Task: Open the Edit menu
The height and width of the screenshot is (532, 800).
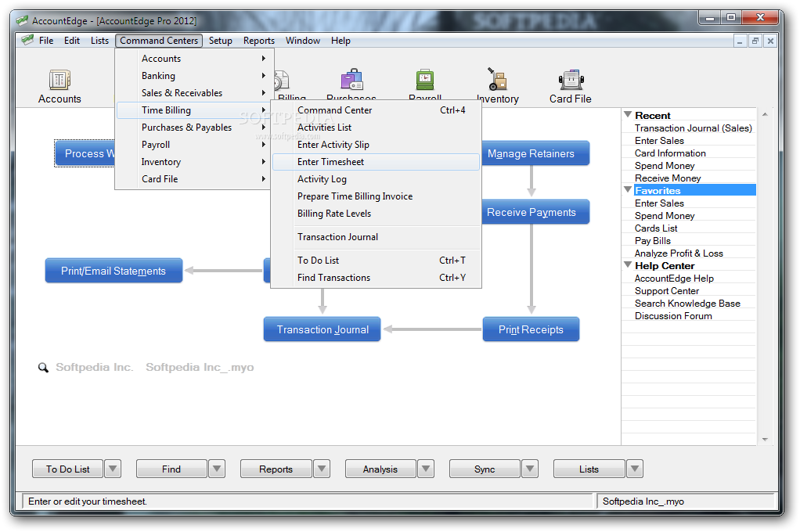Action: point(72,41)
